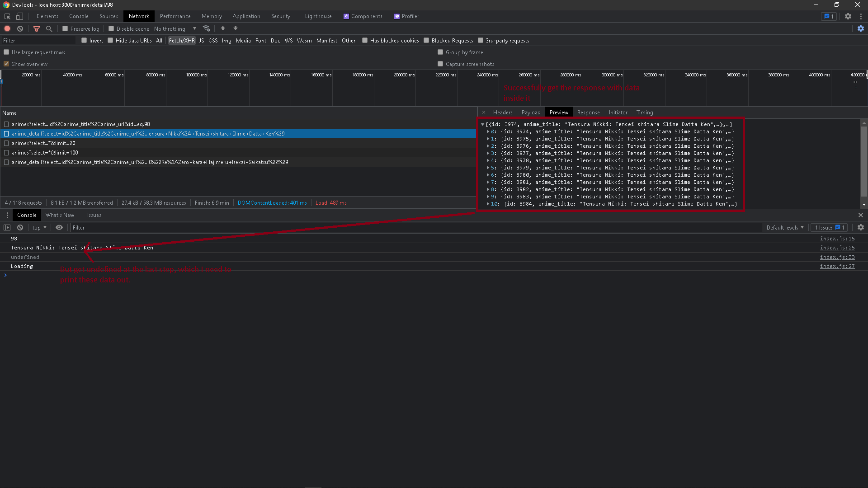
Task: Stop recording network log
Action: point(7,28)
